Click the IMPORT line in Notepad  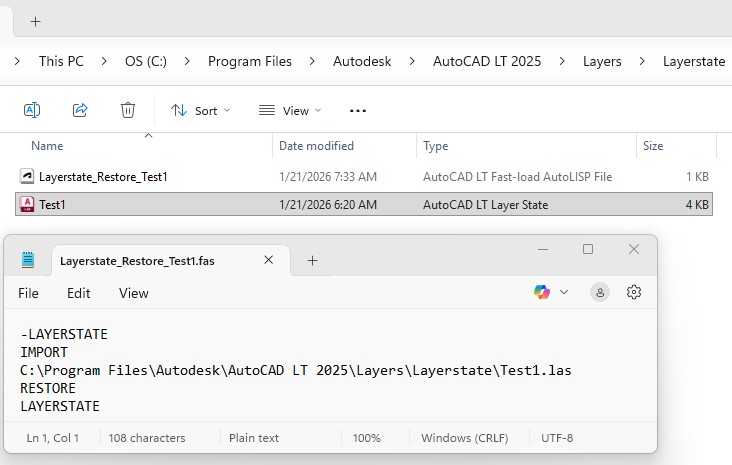(44, 352)
